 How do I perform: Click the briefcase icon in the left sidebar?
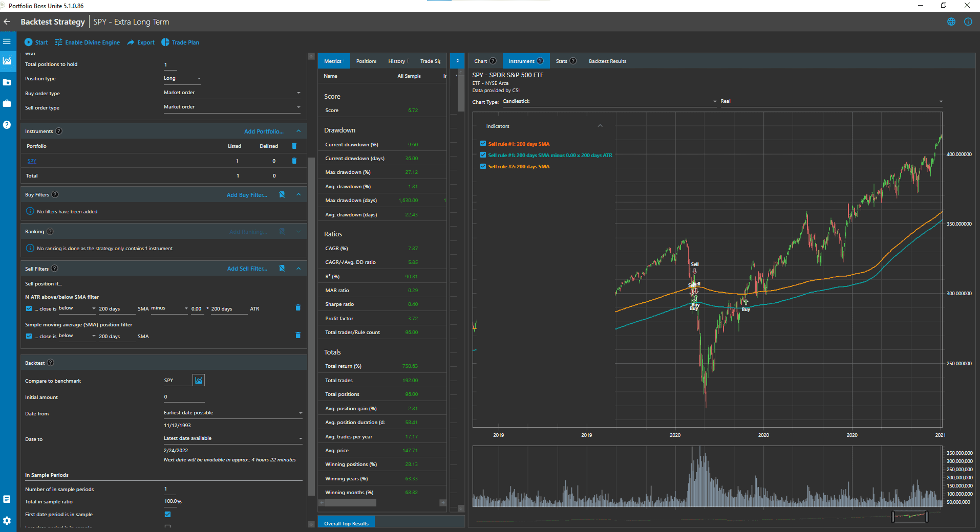click(x=7, y=103)
